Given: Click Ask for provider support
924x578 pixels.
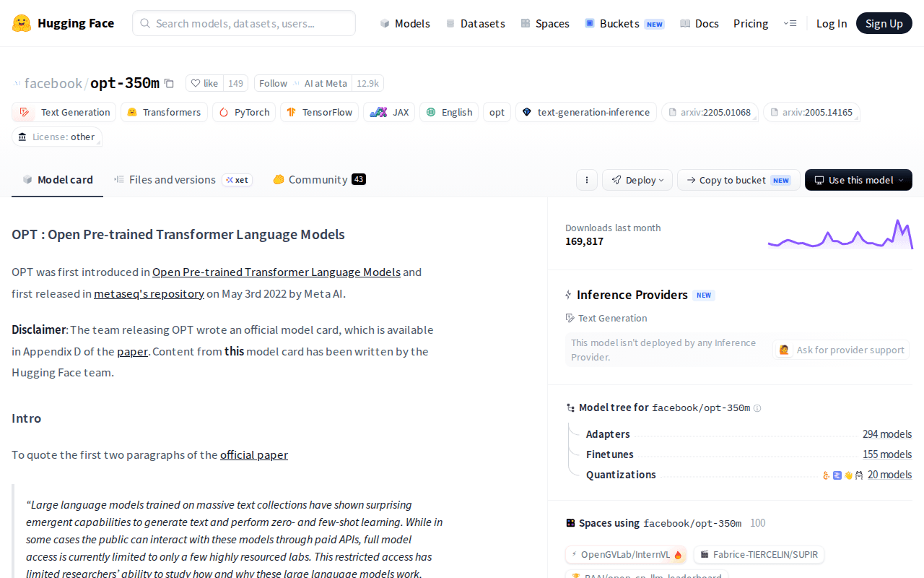Looking at the screenshot, I should click(x=841, y=350).
